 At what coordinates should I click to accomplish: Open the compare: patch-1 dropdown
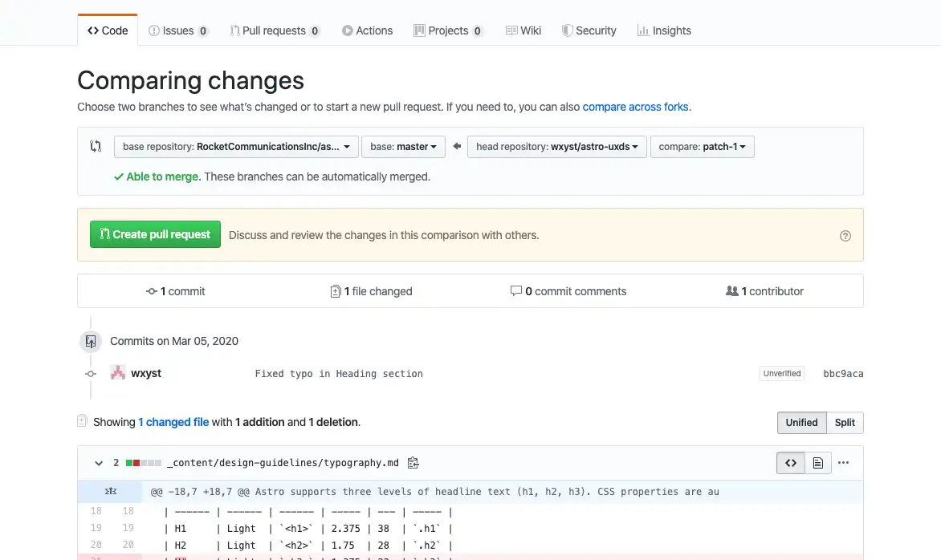pyautogui.click(x=702, y=147)
